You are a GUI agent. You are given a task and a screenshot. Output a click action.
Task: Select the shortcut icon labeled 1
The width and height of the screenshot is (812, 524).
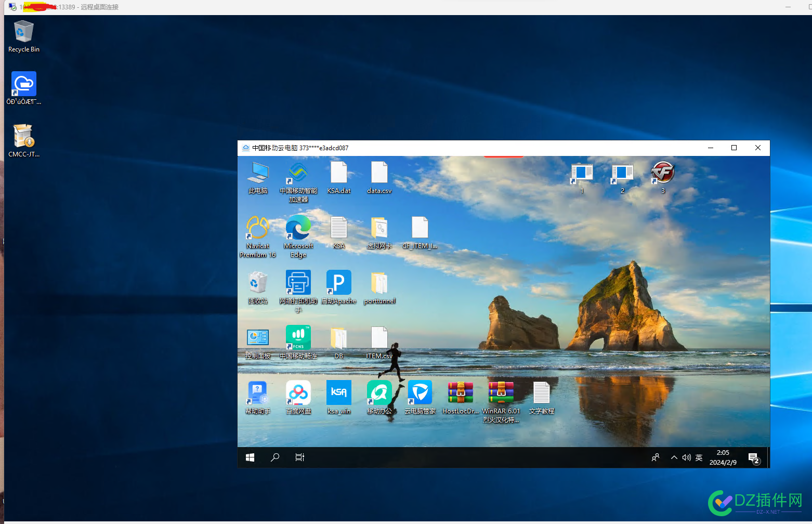[582, 173]
